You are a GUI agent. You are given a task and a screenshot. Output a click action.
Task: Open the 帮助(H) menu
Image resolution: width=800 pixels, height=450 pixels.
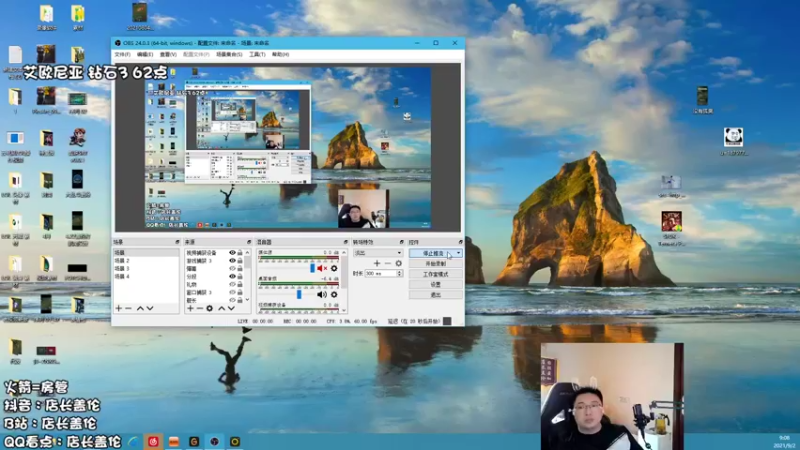280,54
